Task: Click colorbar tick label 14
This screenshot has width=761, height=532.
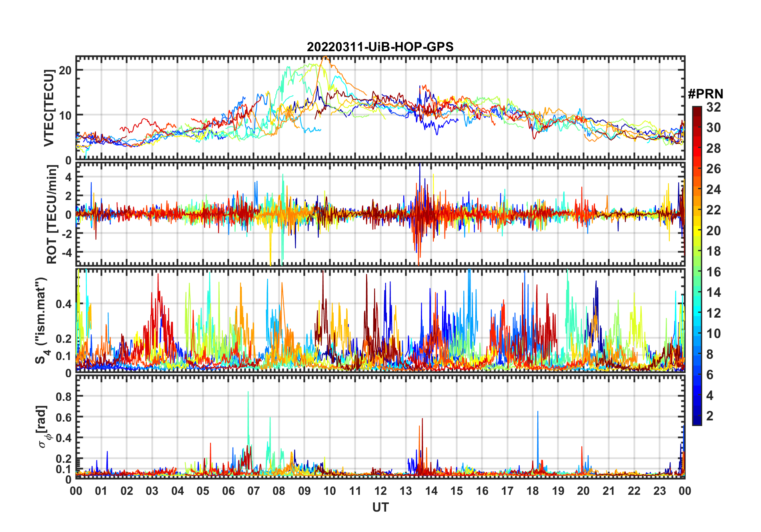Action: tap(713, 292)
